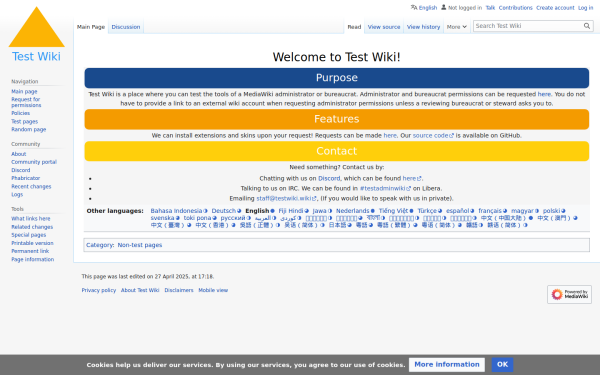Open the Contributions link
600x375 pixels.
pos(515,8)
